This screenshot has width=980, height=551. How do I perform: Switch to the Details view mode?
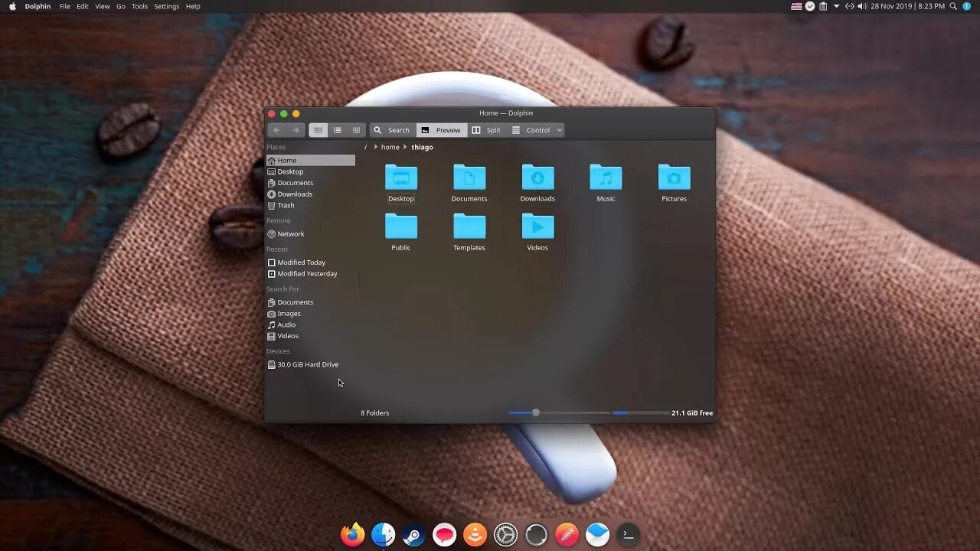point(356,130)
